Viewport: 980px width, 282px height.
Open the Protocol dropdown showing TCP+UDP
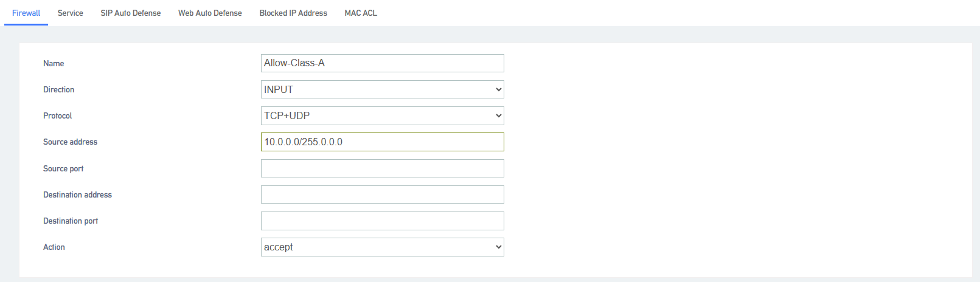coord(383,115)
